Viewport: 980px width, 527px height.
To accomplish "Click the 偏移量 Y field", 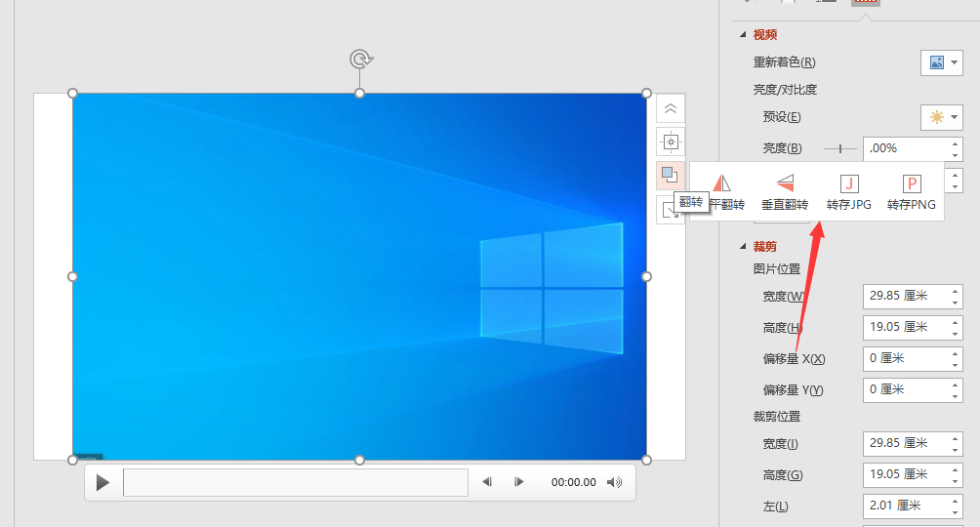I will click(906, 390).
